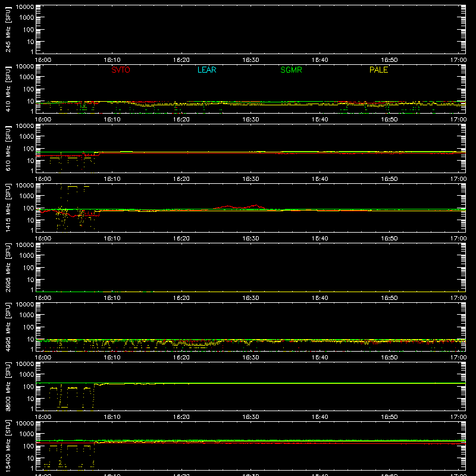476x476 pixels.
Task: Click 16:10 tick below the 8800 MHz panel
Action: click(112, 417)
